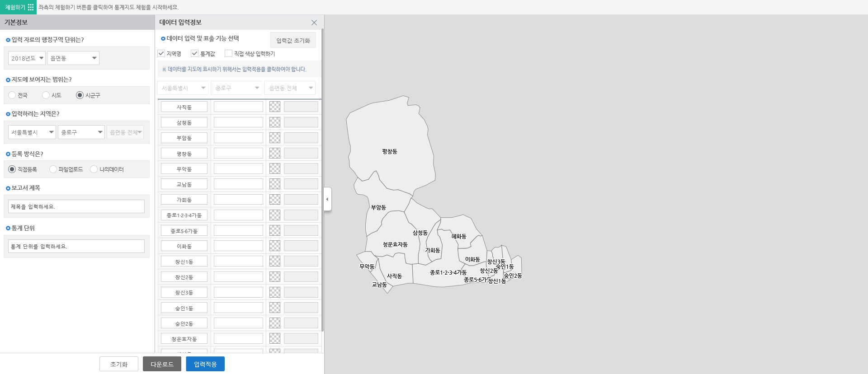Open the 종로구 district dropdown in 기본정보
Viewport: 868px width, 374px height.
[x=81, y=132]
